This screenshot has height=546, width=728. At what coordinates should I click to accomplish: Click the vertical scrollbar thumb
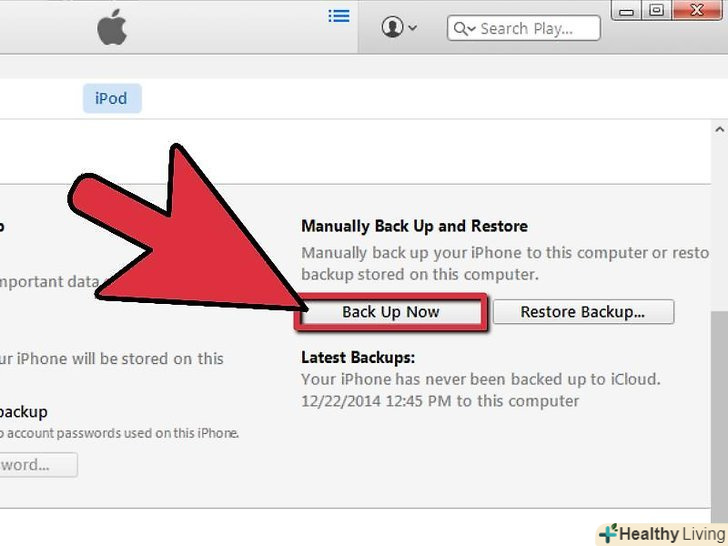pyautogui.click(x=719, y=418)
